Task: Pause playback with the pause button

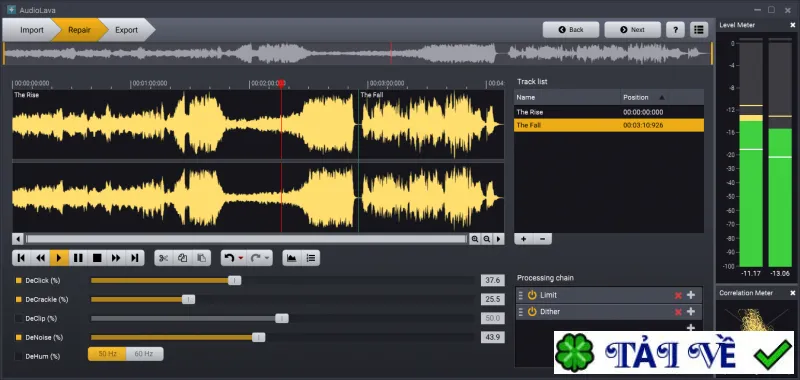Action: pos(78,258)
